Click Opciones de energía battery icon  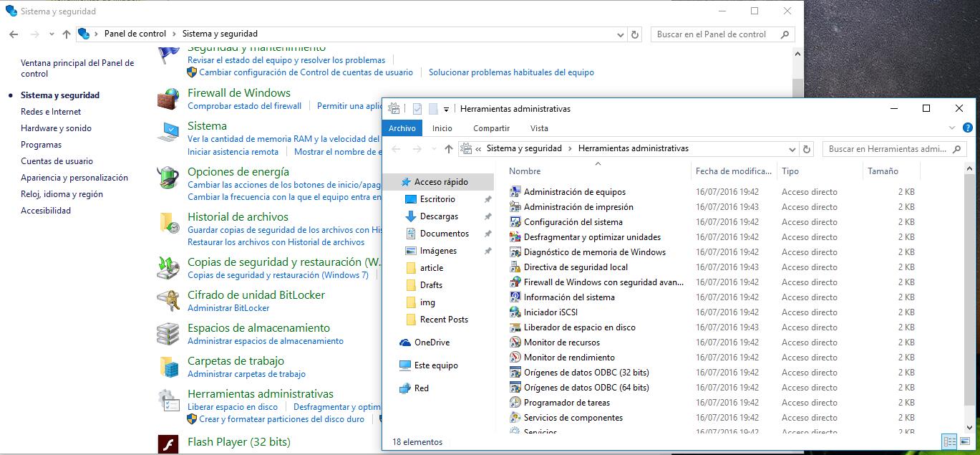coord(168,178)
